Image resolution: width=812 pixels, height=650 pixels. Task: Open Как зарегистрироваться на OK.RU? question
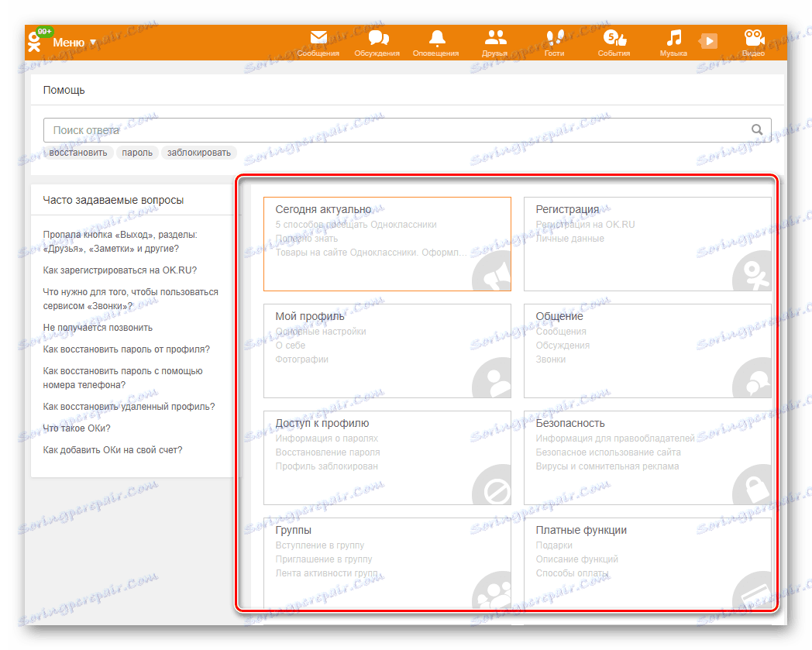[119, 270]
